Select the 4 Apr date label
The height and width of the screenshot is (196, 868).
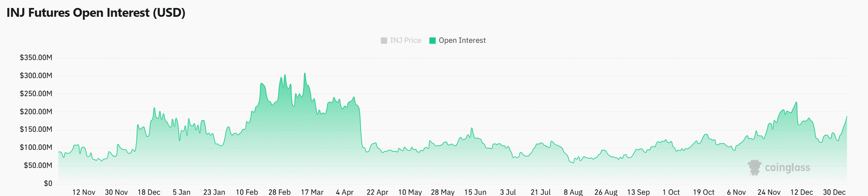(345, 192)
